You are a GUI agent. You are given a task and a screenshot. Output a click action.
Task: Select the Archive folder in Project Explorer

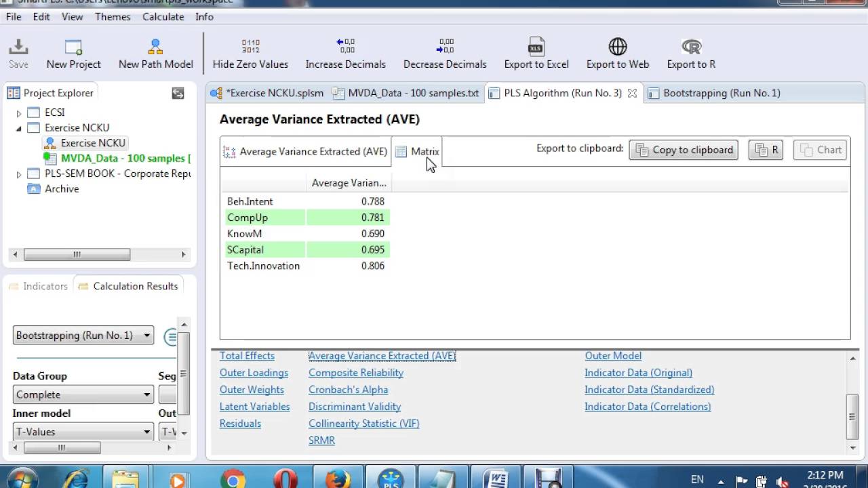coord(54,189)
